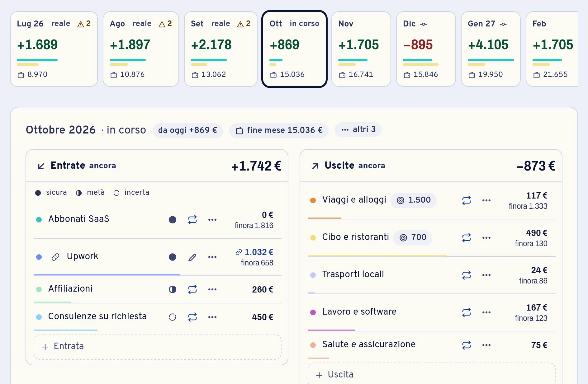Image resolution: width=588 pixels, height=384 pixels.
Task: Expand the 'altri 3' chip
Action: click(x=358, y=129)
